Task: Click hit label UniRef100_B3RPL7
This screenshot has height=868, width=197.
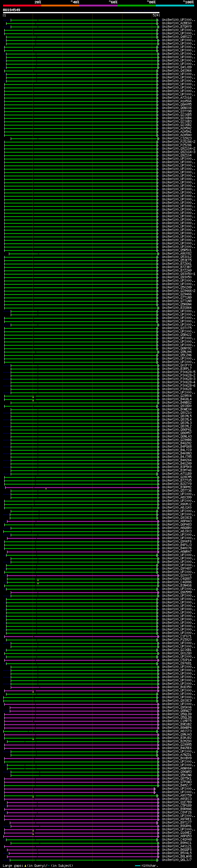Action: pos(177,369)
